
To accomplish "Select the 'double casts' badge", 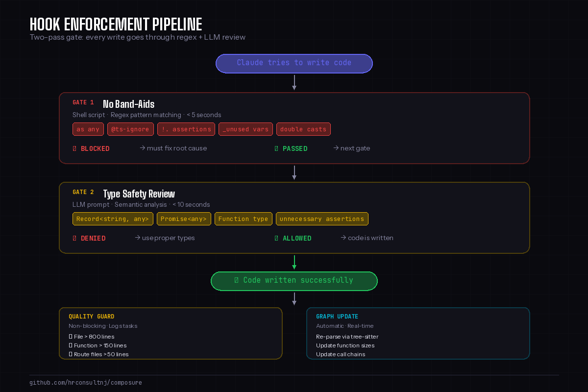I will [x=303, y=129].
